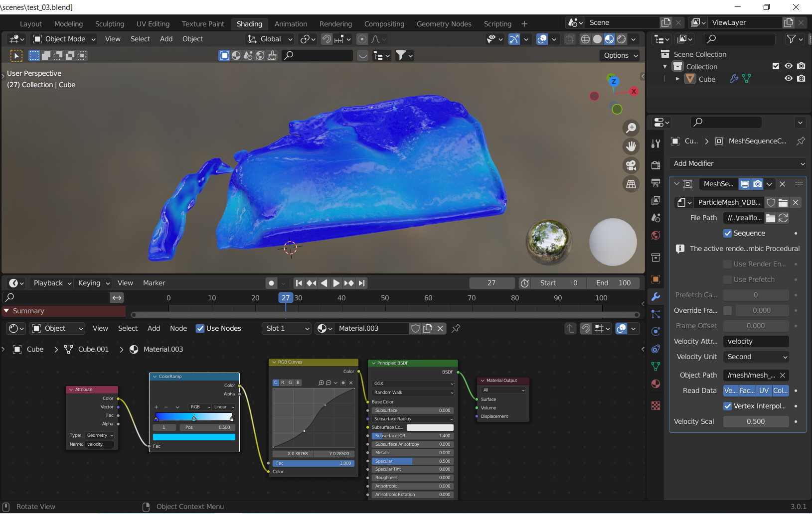Screen dimensions: 812x514
Task: Open Physics properties tab
Action: [656, 331]
